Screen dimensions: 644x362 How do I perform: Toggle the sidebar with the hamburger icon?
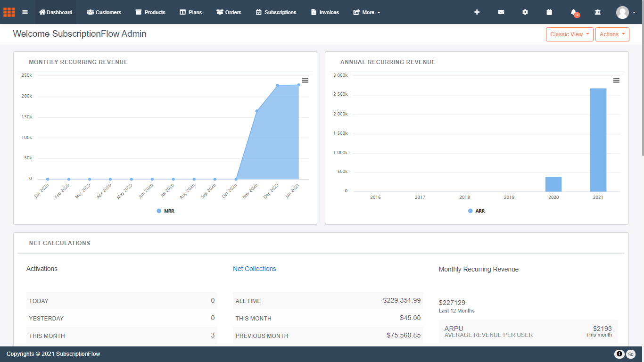pos(25,12)
